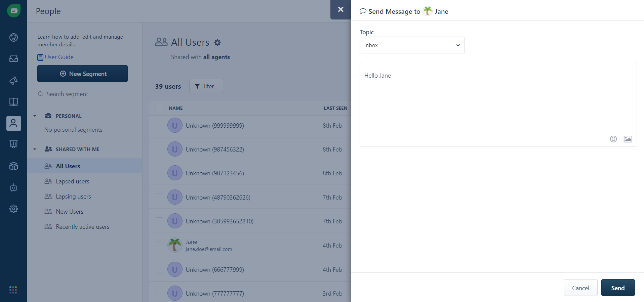Viewport: 644px width, 302px height.
Task: Check the box next to Unknown (987456322)
Action: pos(159,149)
